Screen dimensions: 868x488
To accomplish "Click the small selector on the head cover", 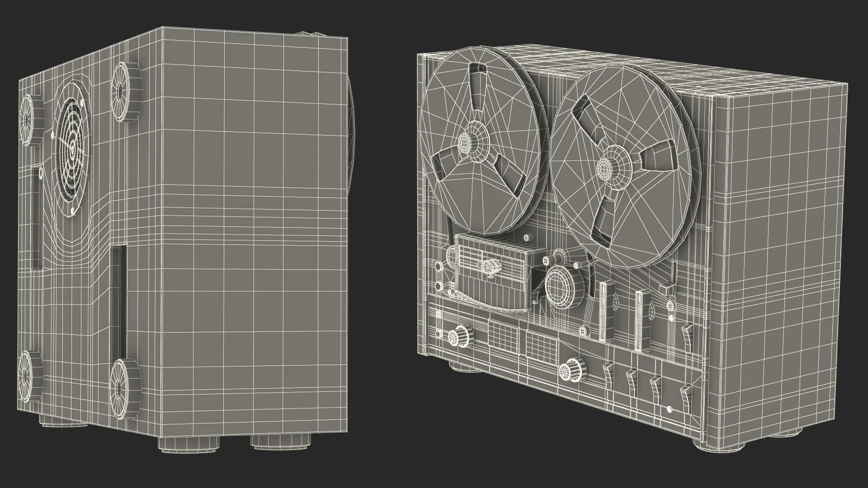I will point(491,267).
